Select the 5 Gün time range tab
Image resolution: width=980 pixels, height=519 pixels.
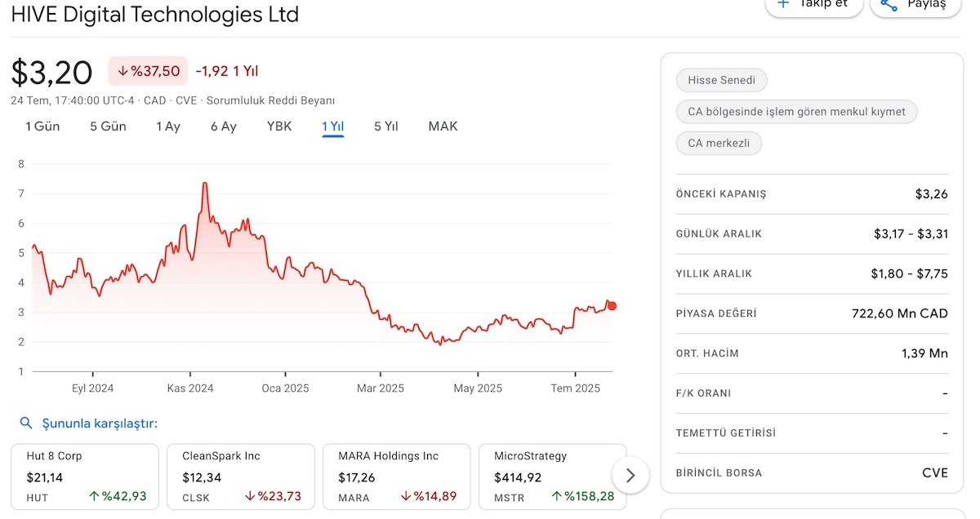click(108, 126)
